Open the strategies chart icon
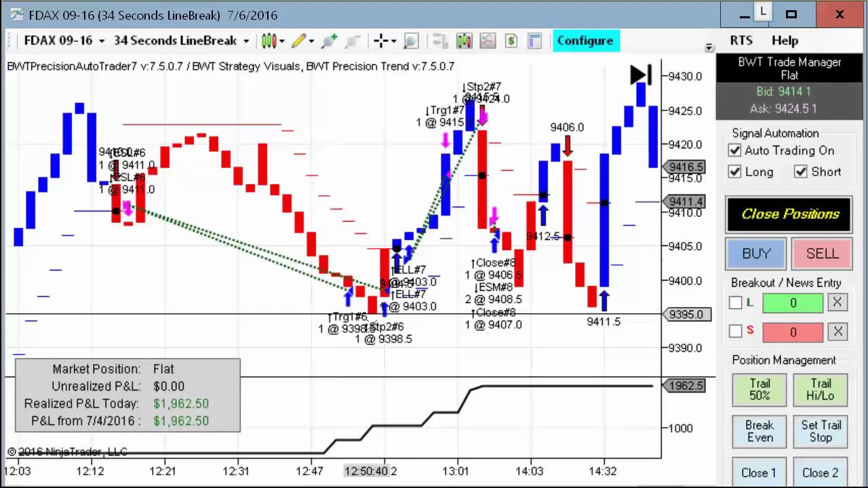Screen dimensions: 868x488 [488, 41]
